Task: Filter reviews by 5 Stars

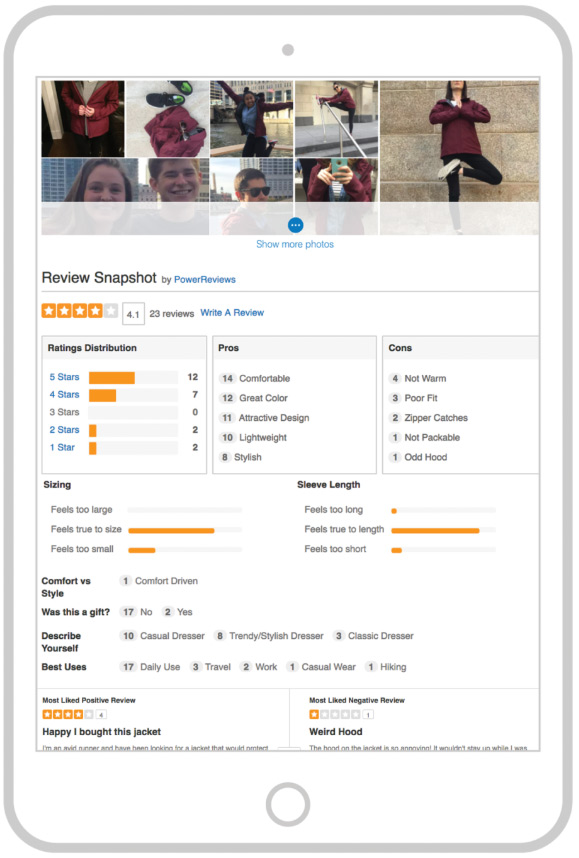Action: pos(65,377)
